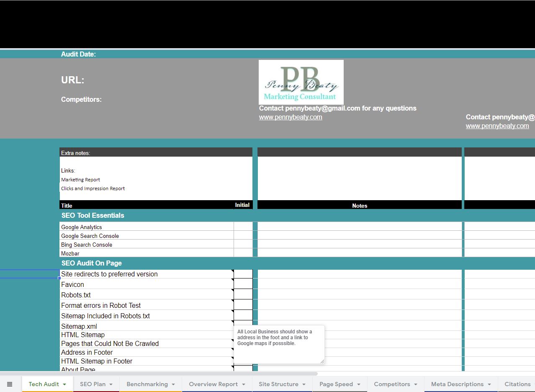This screenshot has width=535, height=392.
Task: Select the Google Analytics cell
Action: (147, 227)
